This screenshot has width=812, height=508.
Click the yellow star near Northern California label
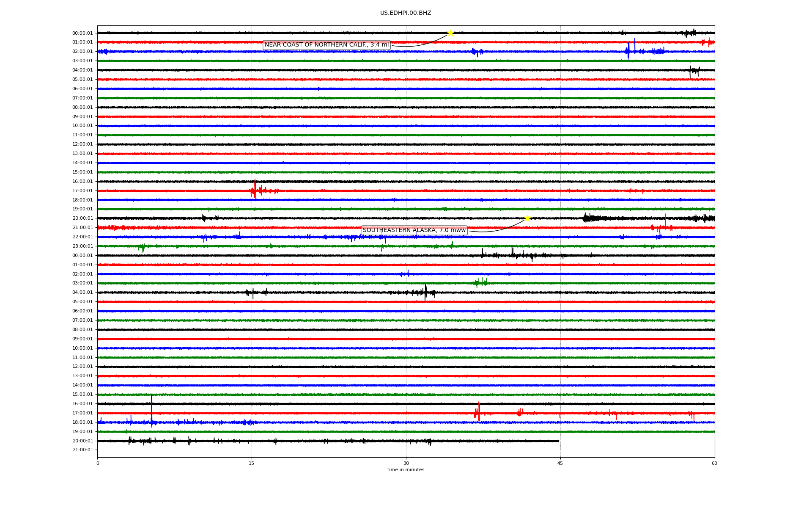pyautogui.click(x=450, y=33)
